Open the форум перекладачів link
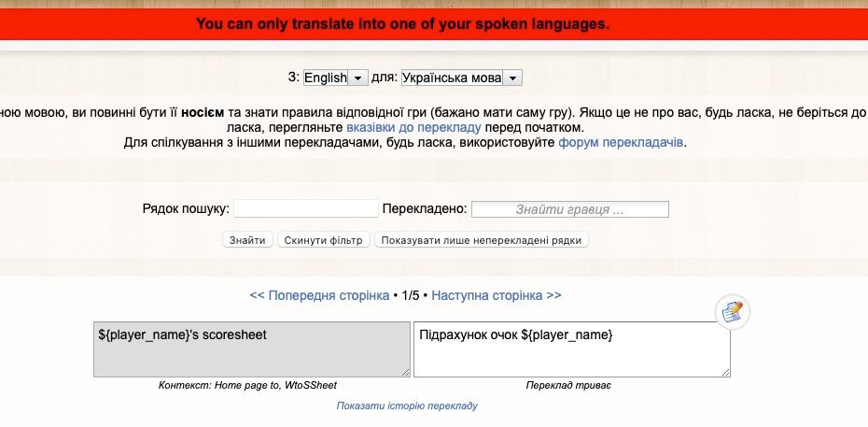This screenshot has height=427, width=868. pos(621,143)
